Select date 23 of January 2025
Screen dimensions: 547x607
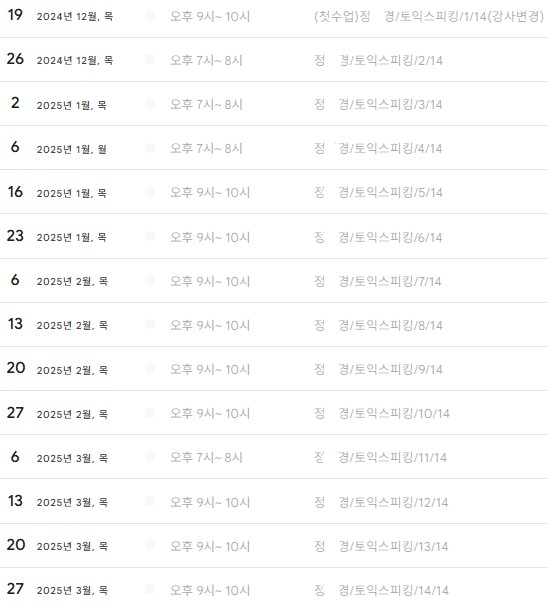pos(15,236)
